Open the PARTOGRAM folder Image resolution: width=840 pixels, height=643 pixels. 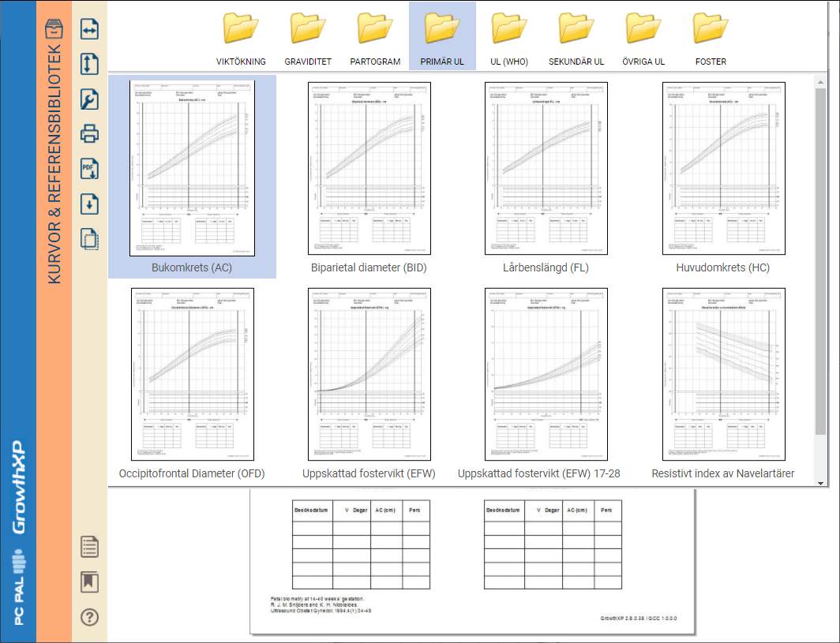pos(375,36)
